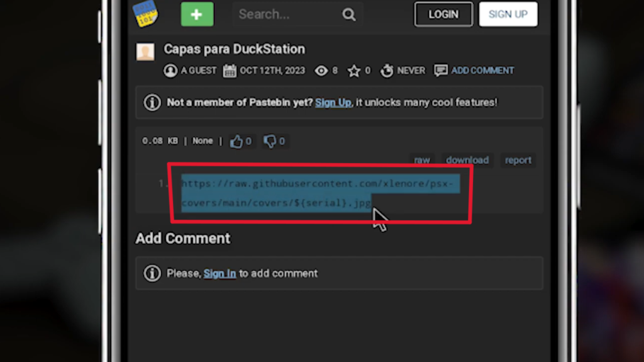This screenshot has height=362, width=644.
Task: Click the magnifying glass search icon
Action: 349,14
